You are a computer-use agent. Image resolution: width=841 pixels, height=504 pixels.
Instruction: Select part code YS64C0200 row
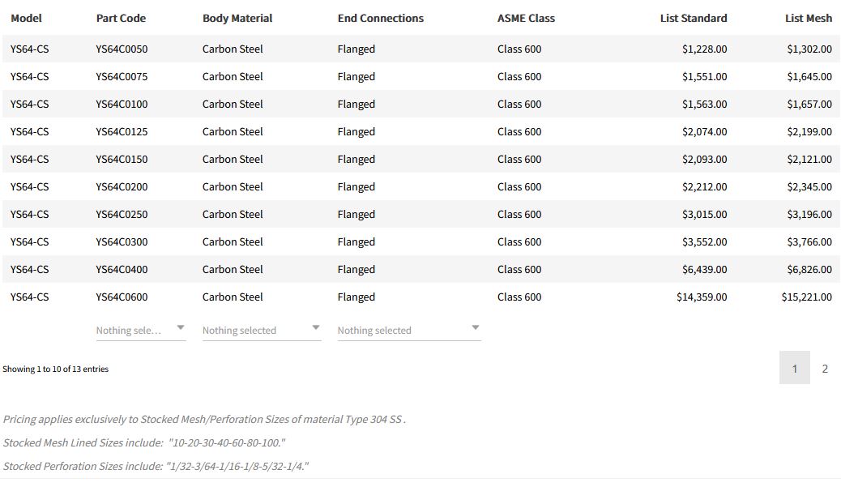(122, 186)
